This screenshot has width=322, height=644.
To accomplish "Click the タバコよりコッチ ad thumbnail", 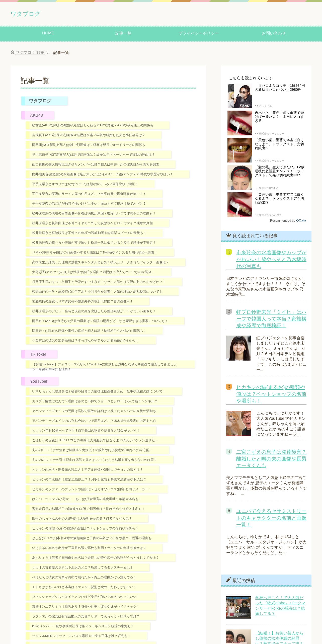I will click(240, 96).
